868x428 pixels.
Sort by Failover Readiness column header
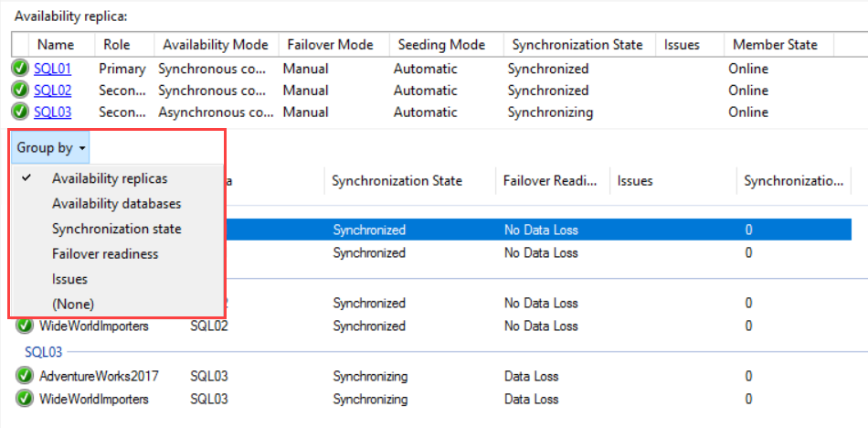click(551, 181)
